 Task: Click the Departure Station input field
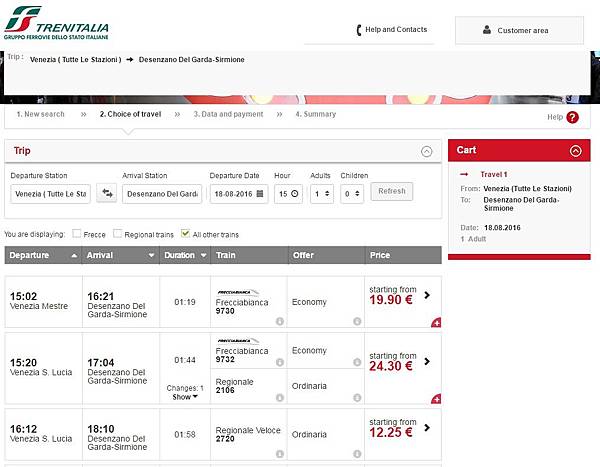pyautogui.click(x=51, y=194)
